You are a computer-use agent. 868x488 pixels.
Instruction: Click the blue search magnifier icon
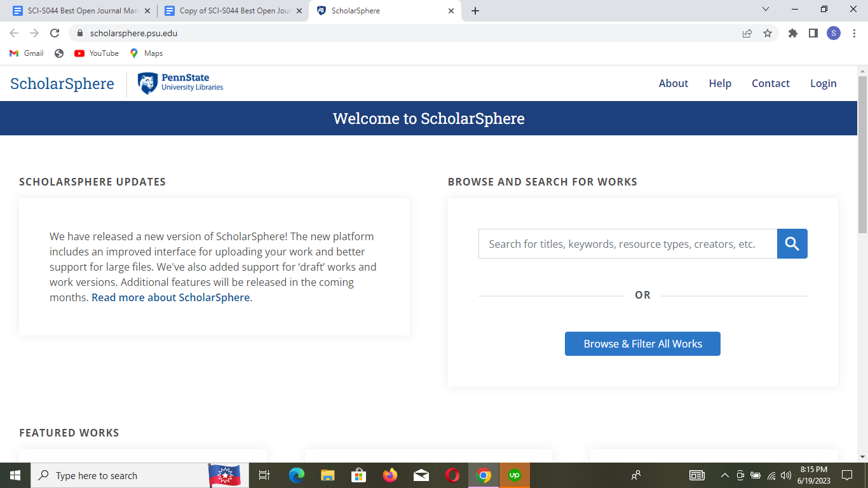(x=792, y=243)
